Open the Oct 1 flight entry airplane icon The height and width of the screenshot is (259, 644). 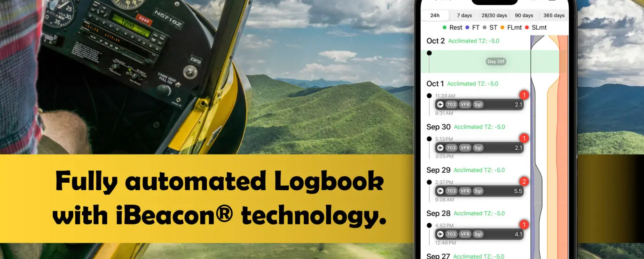coord(440,105)
